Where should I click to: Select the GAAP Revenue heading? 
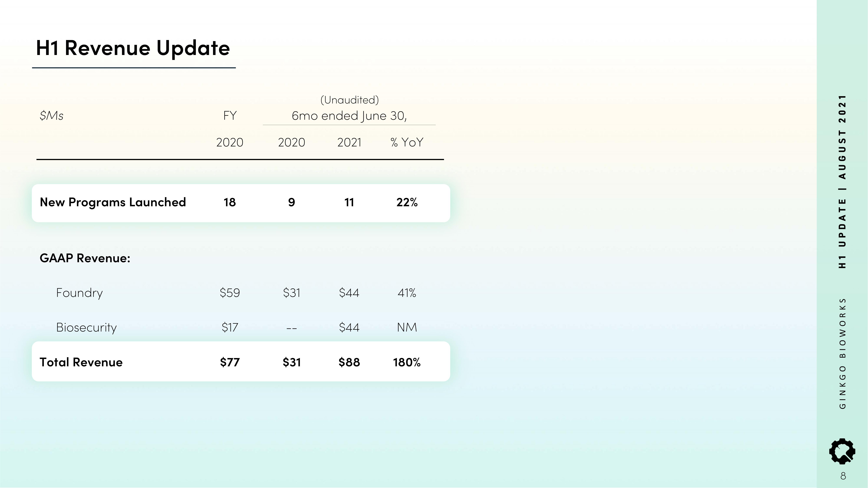pos(85,258)
